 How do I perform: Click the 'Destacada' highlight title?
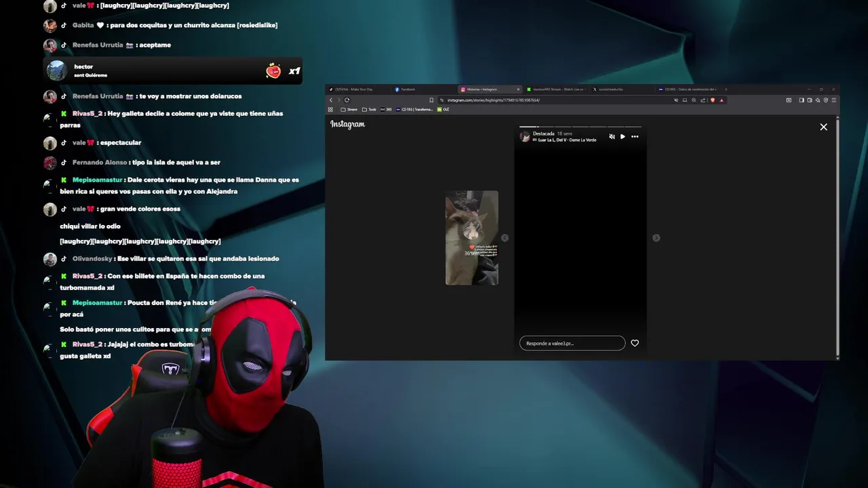coord(543,134)
